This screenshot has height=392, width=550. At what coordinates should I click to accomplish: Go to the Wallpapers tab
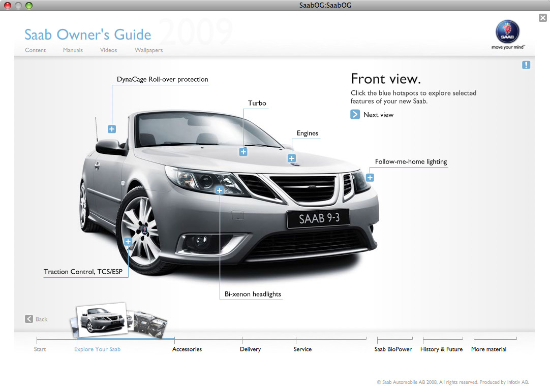pos(149,50)
